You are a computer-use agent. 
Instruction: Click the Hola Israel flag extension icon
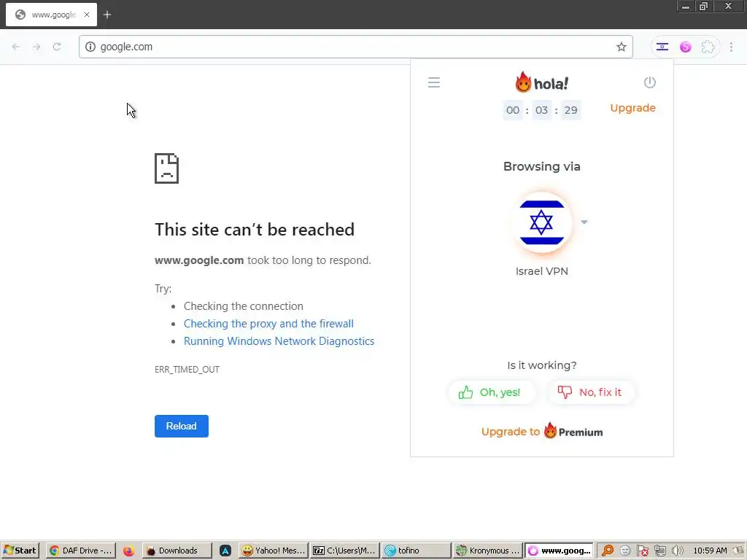click(x=662, y=47)
